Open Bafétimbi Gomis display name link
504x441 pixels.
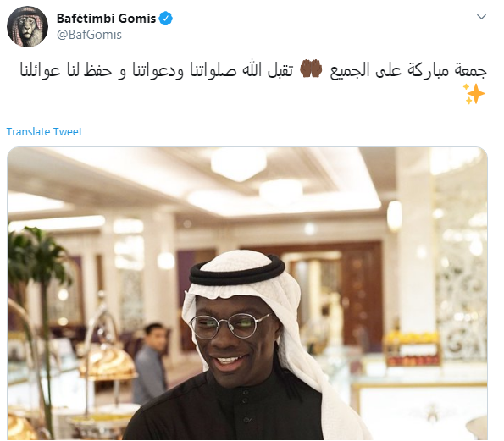coord(106,19)
